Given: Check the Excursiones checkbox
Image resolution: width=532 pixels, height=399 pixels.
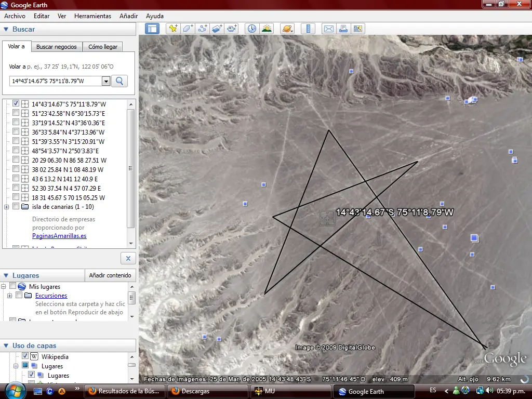Looking at the screenshot, I should pos(19,295).
